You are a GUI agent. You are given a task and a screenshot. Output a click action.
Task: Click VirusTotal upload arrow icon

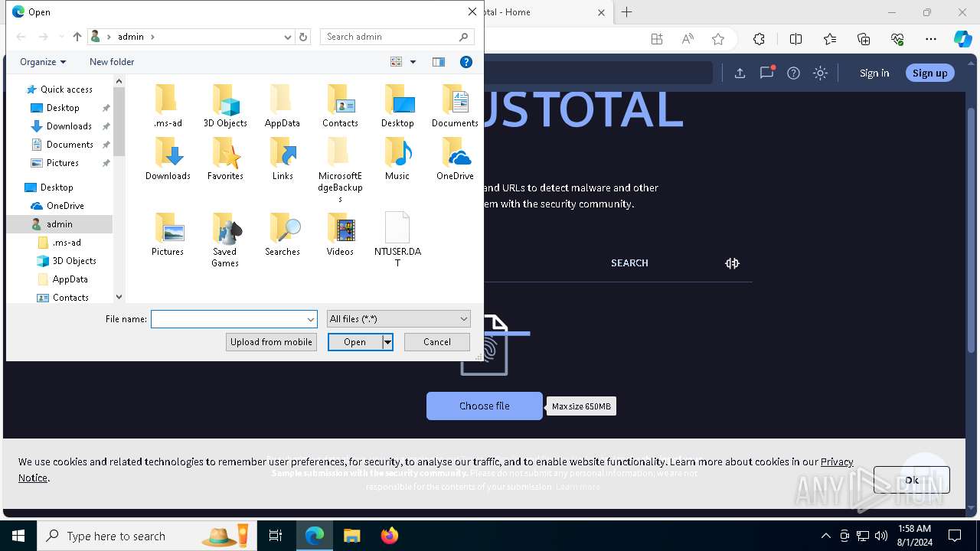point(740,73)
